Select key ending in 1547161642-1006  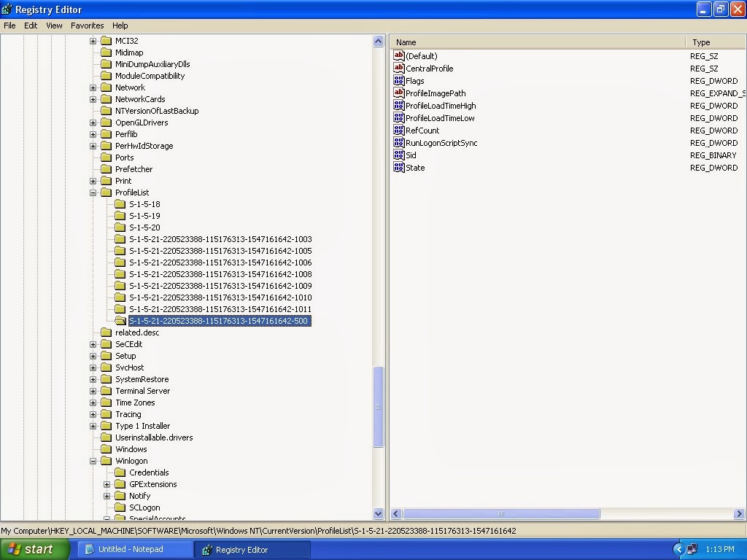[x=220, y=262]
